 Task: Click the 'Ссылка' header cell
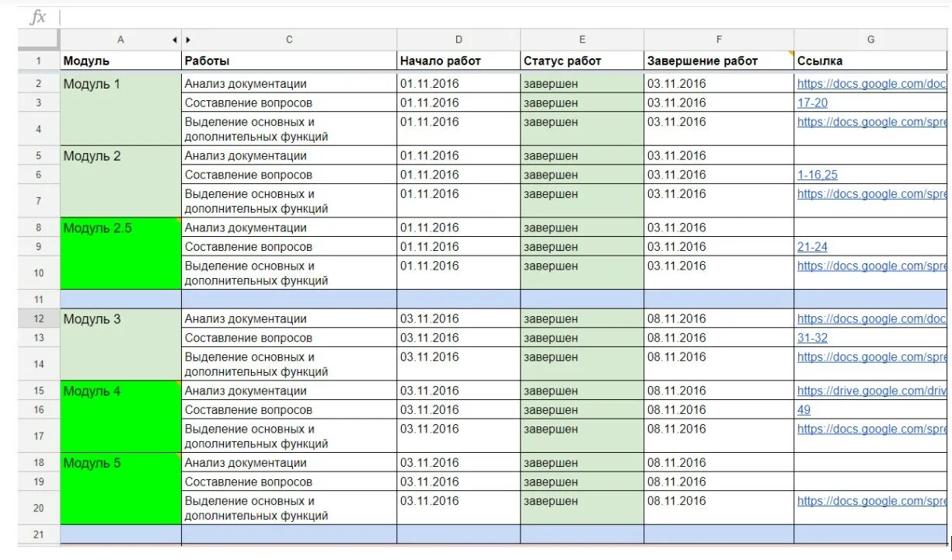click(x=871, y=61)
